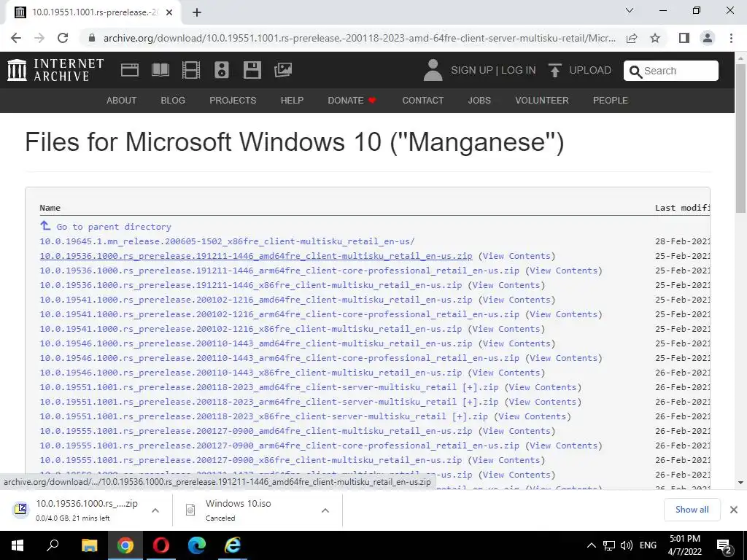747x560 pixels.
Task: Expand options for 10.0.19536 zip download
Action: [x=155, y=510]
